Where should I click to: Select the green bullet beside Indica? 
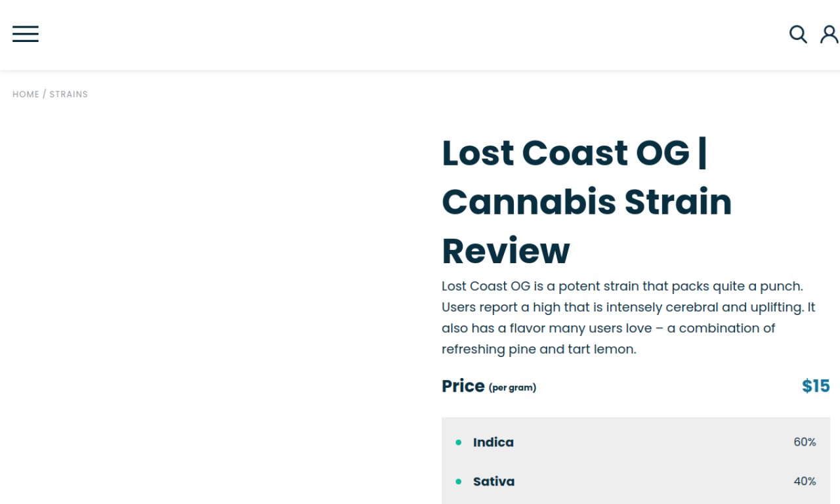tap(459, 442)
